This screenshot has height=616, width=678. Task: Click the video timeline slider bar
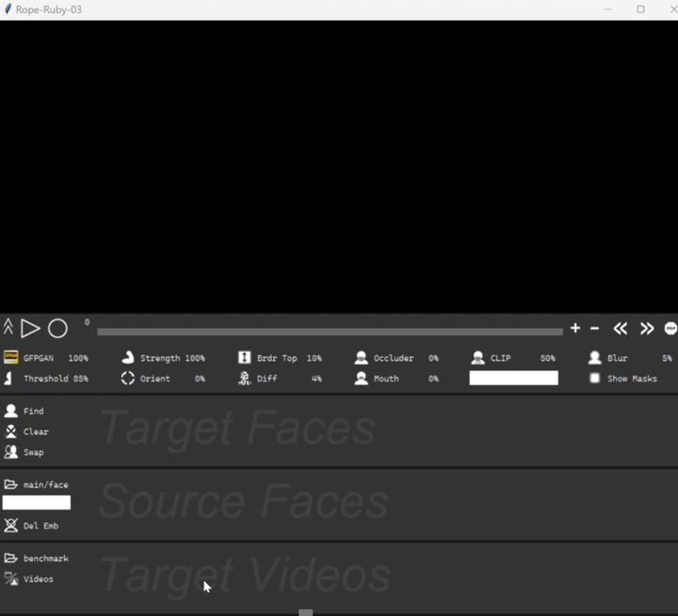330,332
